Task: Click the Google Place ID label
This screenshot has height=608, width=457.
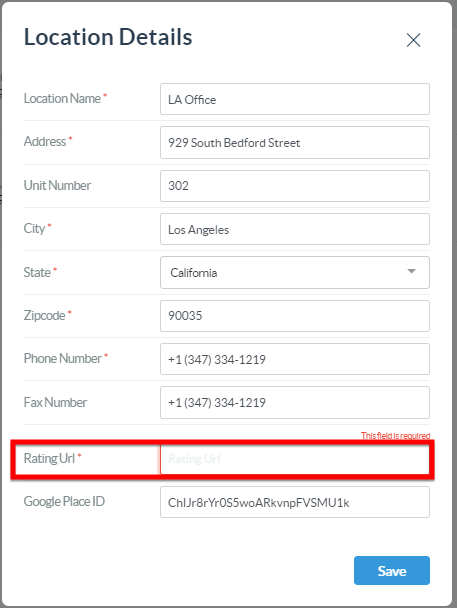Action: pos(64,501)
